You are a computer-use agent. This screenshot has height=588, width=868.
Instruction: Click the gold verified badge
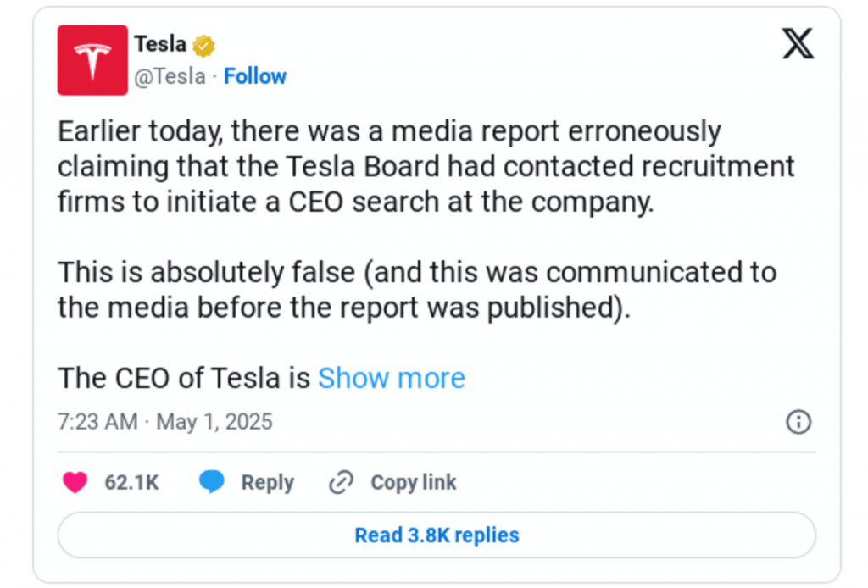[203, 45]
